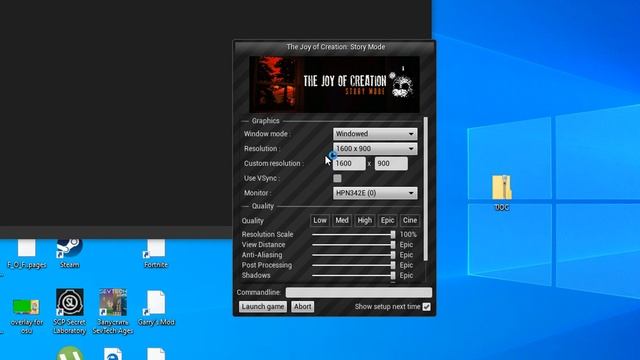Set quality preset to Cine
Viewport: 640px width, 360px height.
(x=410, y=220)
